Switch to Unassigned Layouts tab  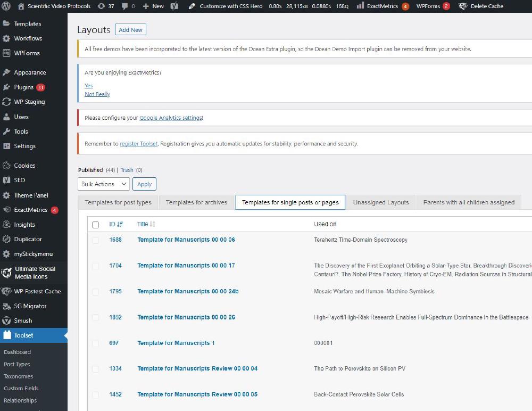pyautogui.click(x=381, y=202)
